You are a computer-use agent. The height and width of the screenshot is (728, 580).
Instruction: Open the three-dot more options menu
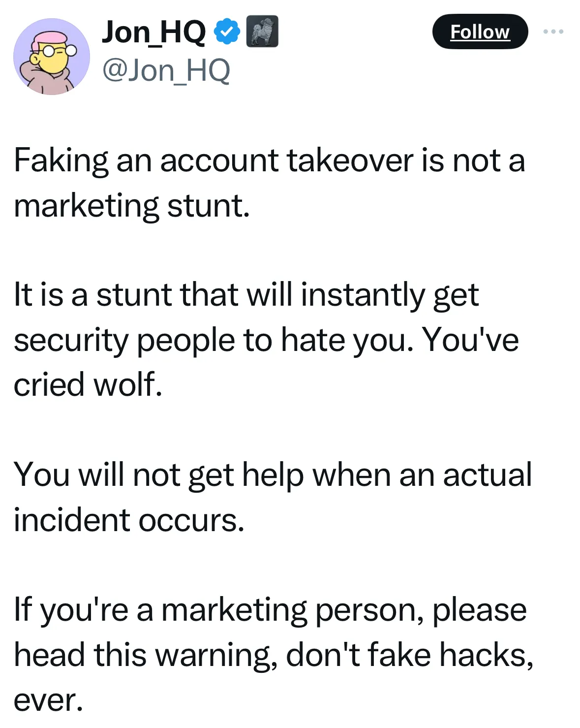[553, 32]
